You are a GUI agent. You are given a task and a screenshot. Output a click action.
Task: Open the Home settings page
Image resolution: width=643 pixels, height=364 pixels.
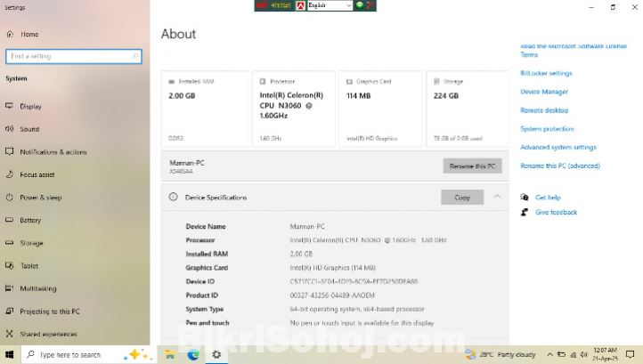click(29, 35)
